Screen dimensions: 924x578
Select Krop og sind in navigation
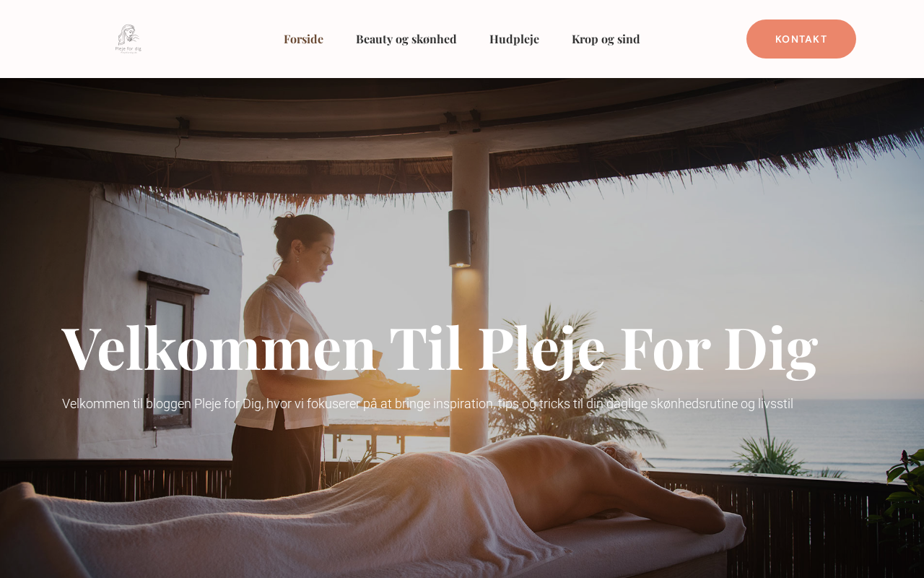point(606,39)
